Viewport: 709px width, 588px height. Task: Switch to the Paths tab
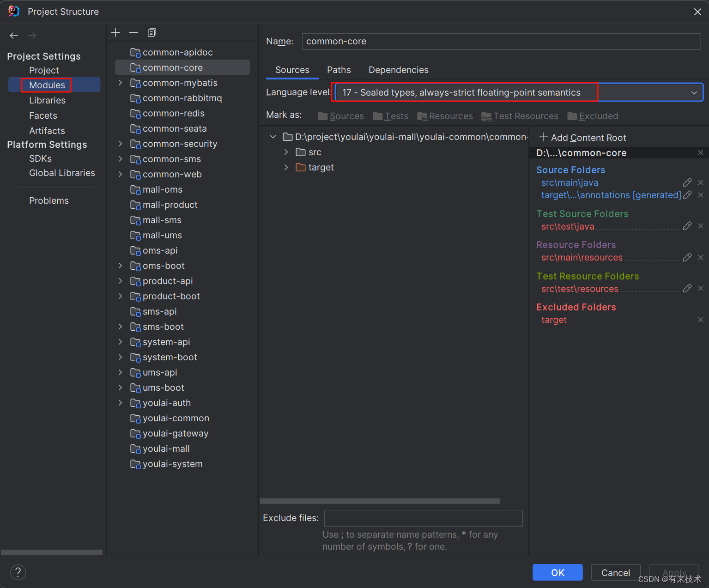pos(339,70)
